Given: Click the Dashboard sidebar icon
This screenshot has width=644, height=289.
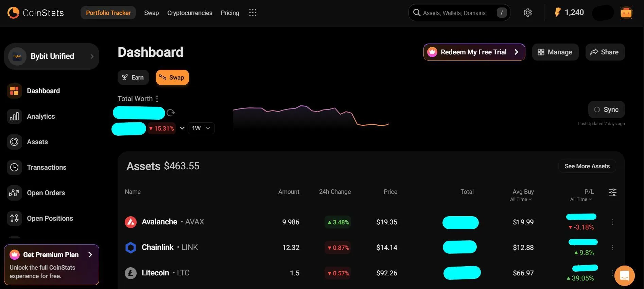Looking at the screenshot, I should pos(14,91).
